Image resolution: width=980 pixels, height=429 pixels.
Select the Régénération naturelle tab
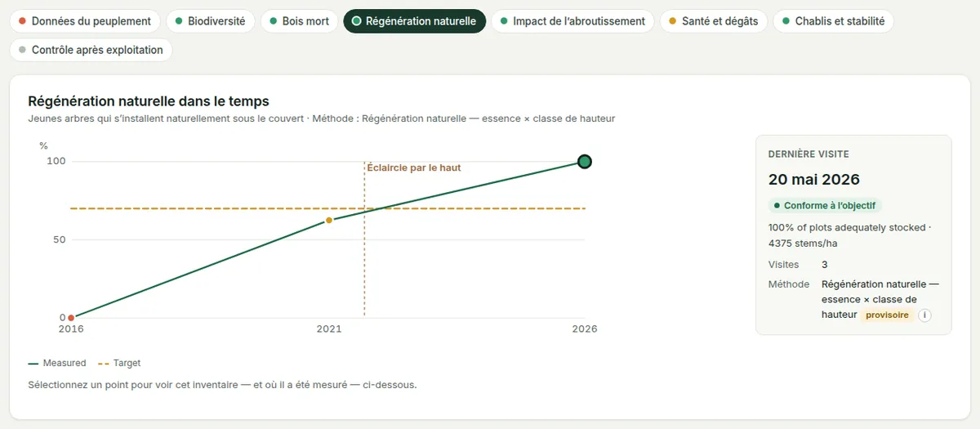[x=415, y=21]
